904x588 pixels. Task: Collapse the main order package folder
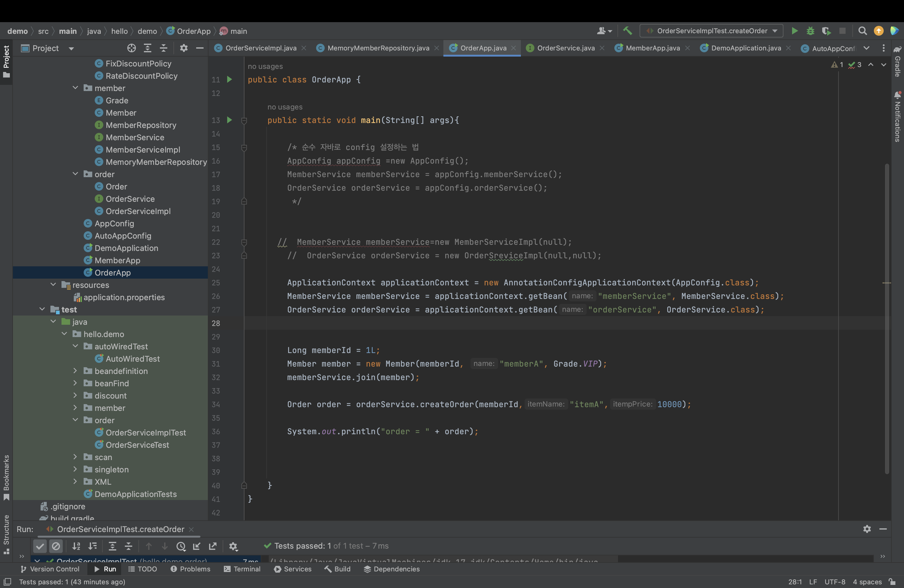[x=75, y=174]
